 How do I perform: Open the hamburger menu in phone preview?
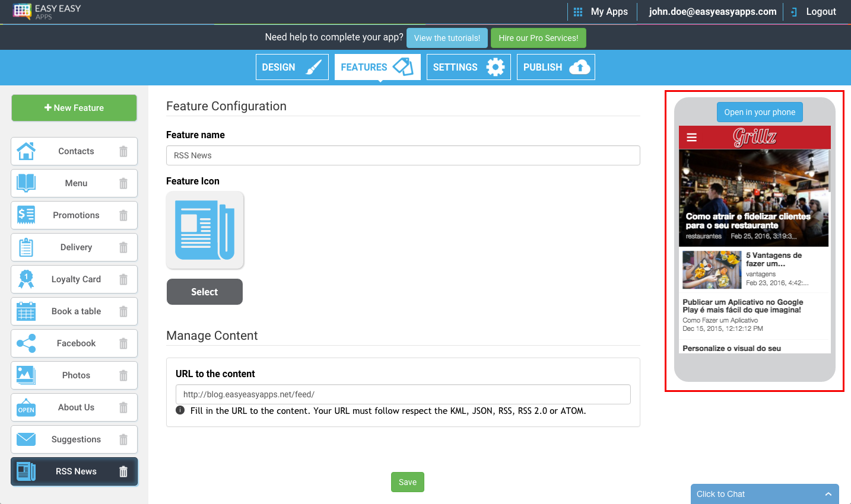(691, 137)
